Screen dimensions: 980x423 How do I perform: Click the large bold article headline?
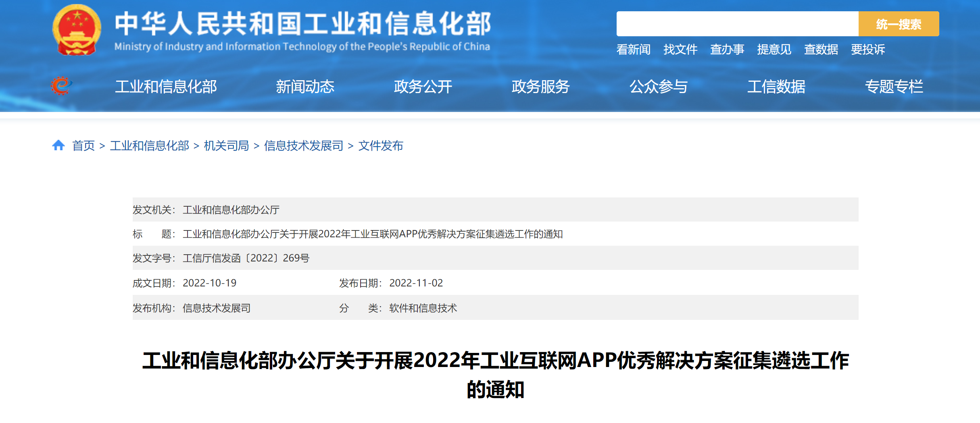pyautogui.click(x=496, y=375)
